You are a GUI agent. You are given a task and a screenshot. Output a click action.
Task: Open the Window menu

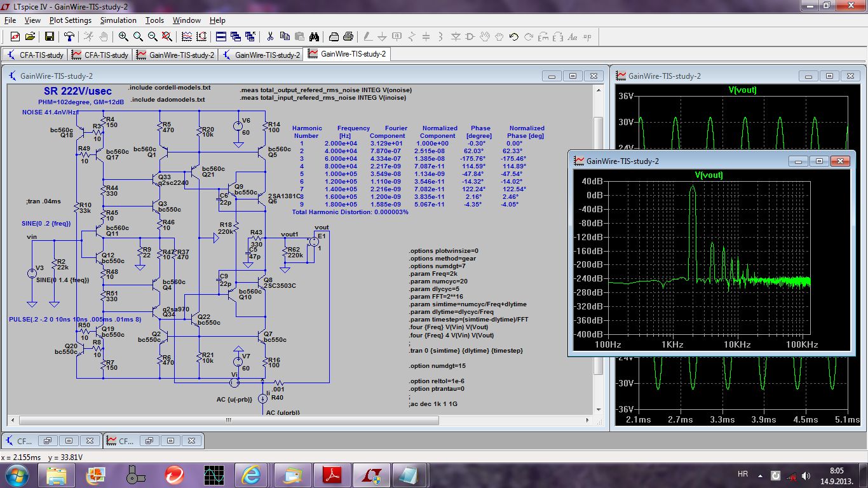click(187, 20)
